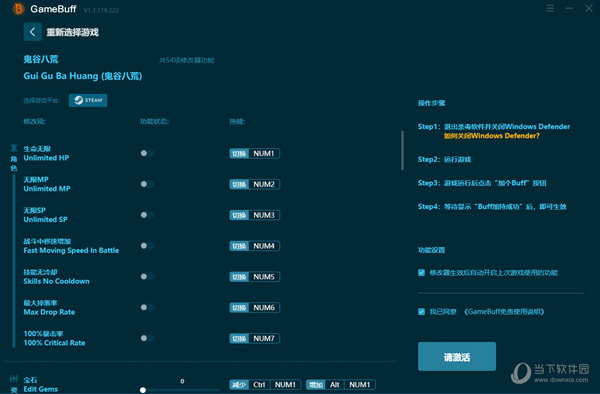
Task: Click the Step2 run game instruction
Action: tap(445, 160)
